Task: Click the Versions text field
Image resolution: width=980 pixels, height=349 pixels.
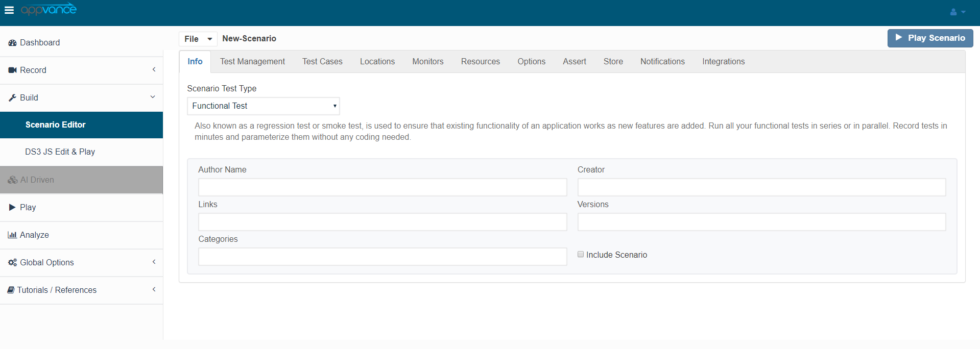Action: 761,222
